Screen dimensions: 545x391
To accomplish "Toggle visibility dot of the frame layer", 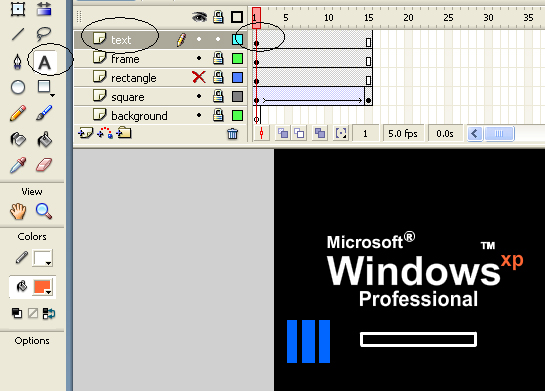I will (199, 58).
